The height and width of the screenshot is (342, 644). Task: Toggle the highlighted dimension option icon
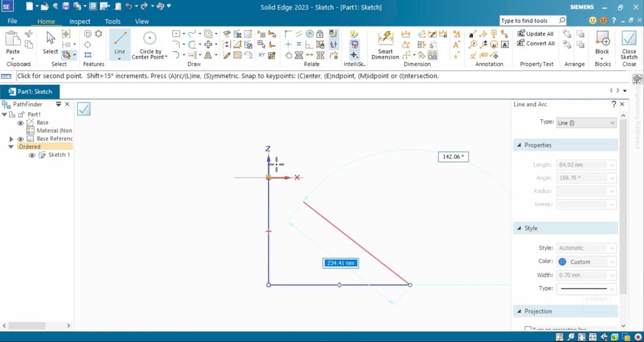pos(433,55)
